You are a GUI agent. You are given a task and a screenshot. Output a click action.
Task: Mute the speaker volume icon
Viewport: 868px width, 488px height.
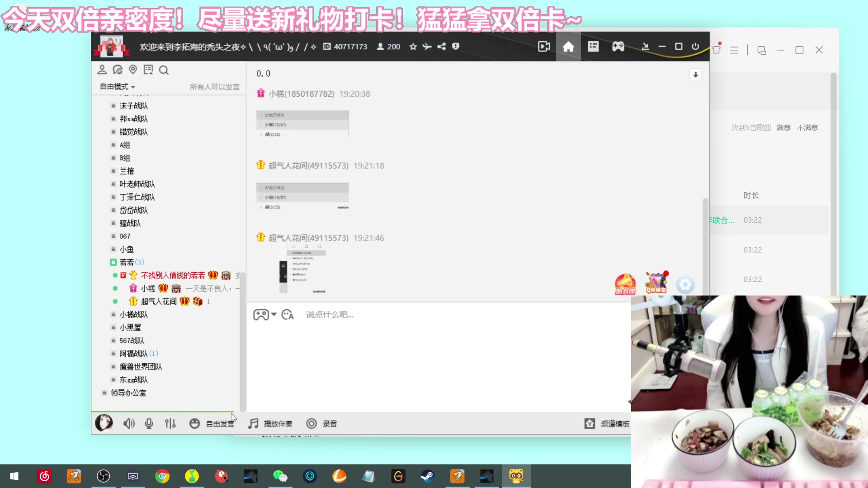coord(129,423)
